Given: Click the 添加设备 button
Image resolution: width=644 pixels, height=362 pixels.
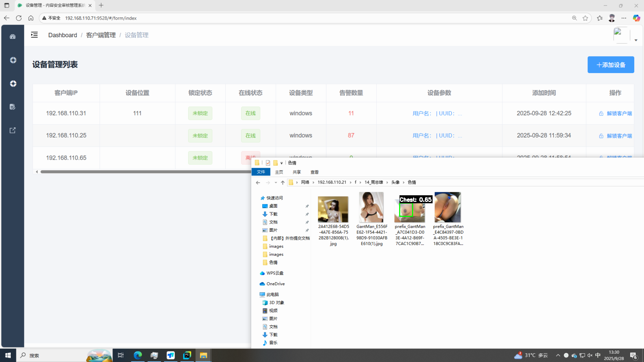Looking at the screenshot, I should [x=611, y=65].
